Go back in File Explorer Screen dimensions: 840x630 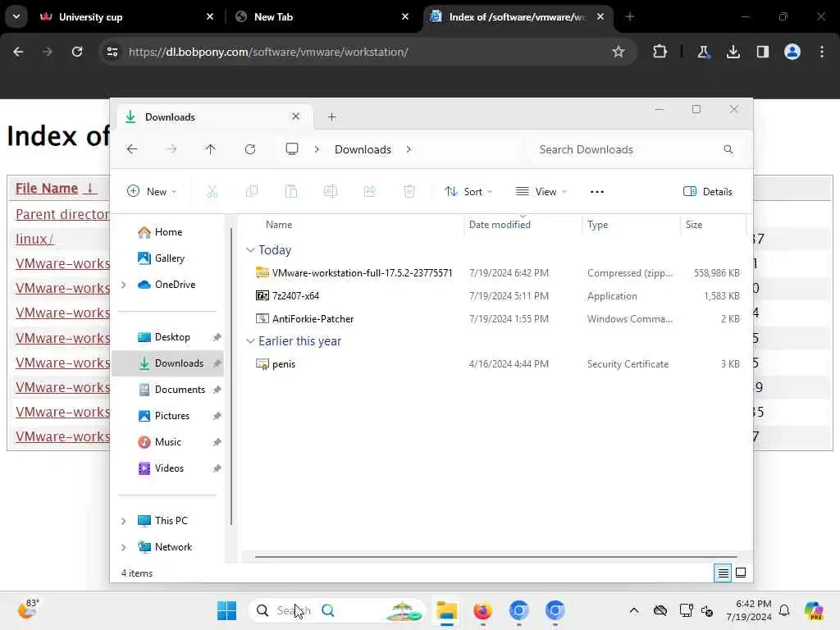click(132, 149)
